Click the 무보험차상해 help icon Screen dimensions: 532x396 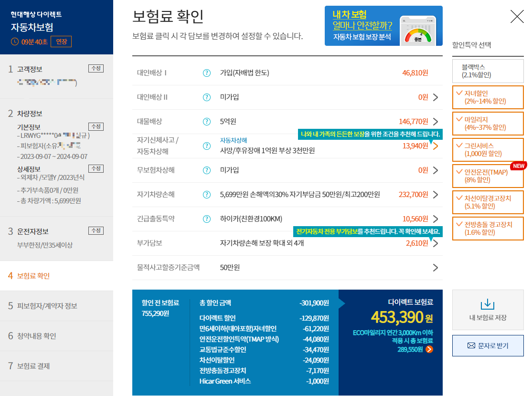pyautogui.click(x=206, y=170)
